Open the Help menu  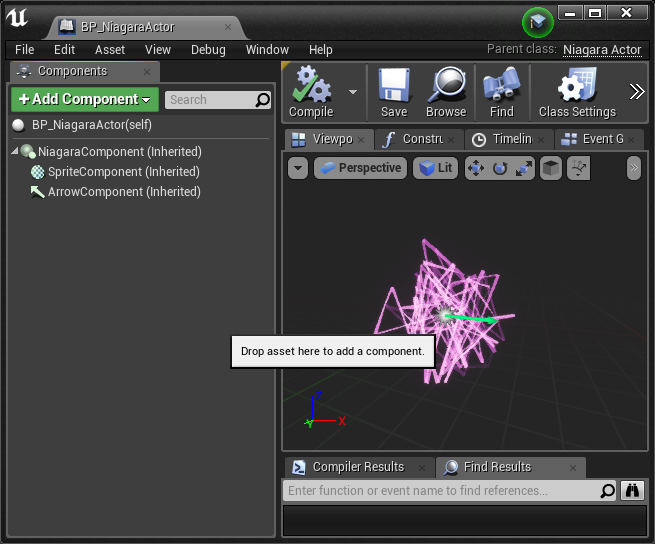coord(320,50)
